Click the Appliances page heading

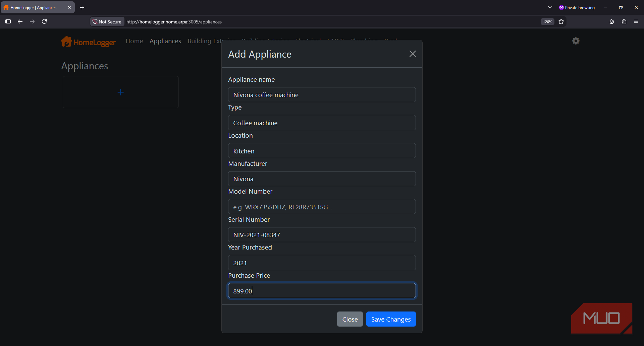(85, 66)
